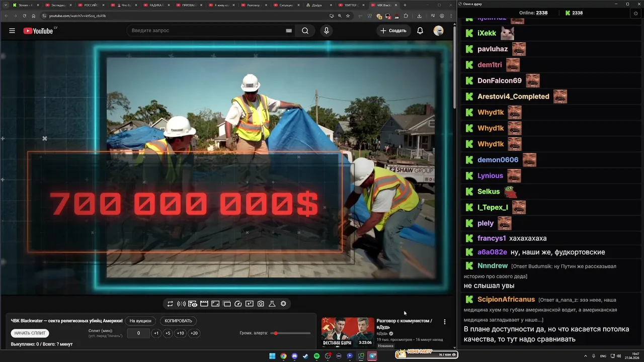
Task: Open Discord from the taskbar
Action: (x=294, y=356)
